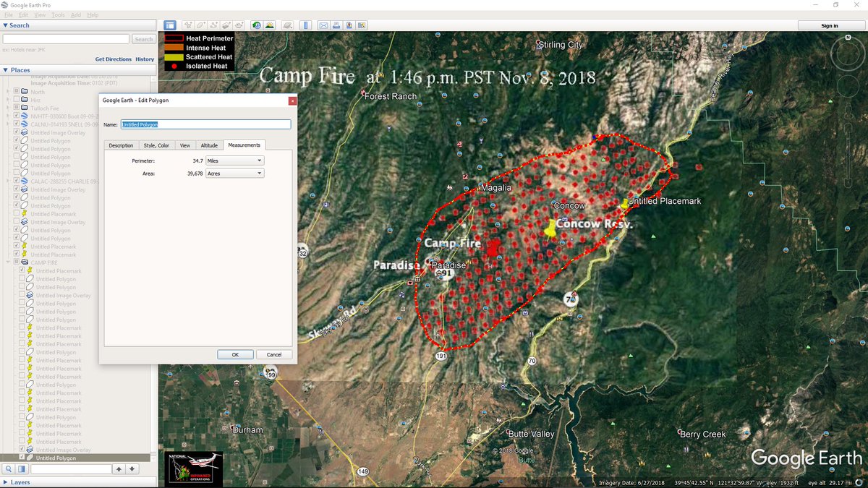Image resolution: width=868 pixels, height=488 pixels.
Task: Click Cancel in the Edit Polygon dialog
Action: 274,354
